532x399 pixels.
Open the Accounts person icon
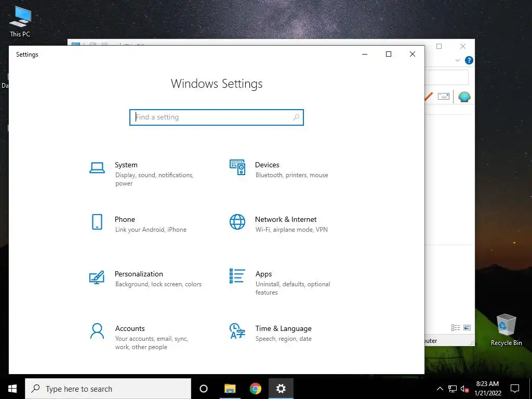pos(97,331)
